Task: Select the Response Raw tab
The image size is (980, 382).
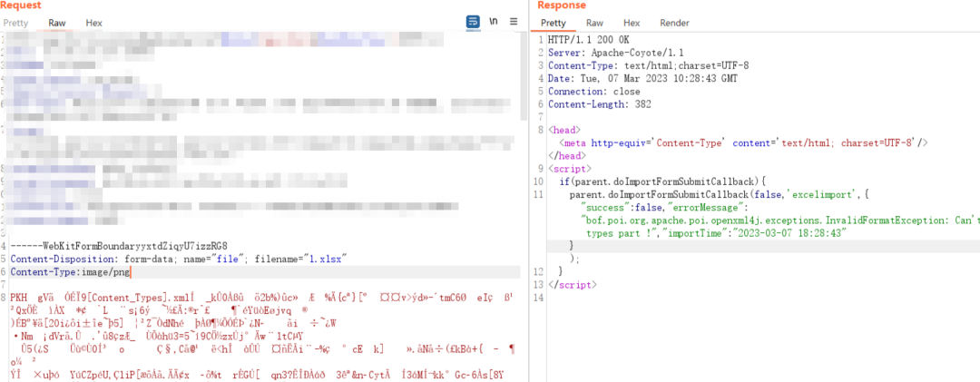Action: 594,23
